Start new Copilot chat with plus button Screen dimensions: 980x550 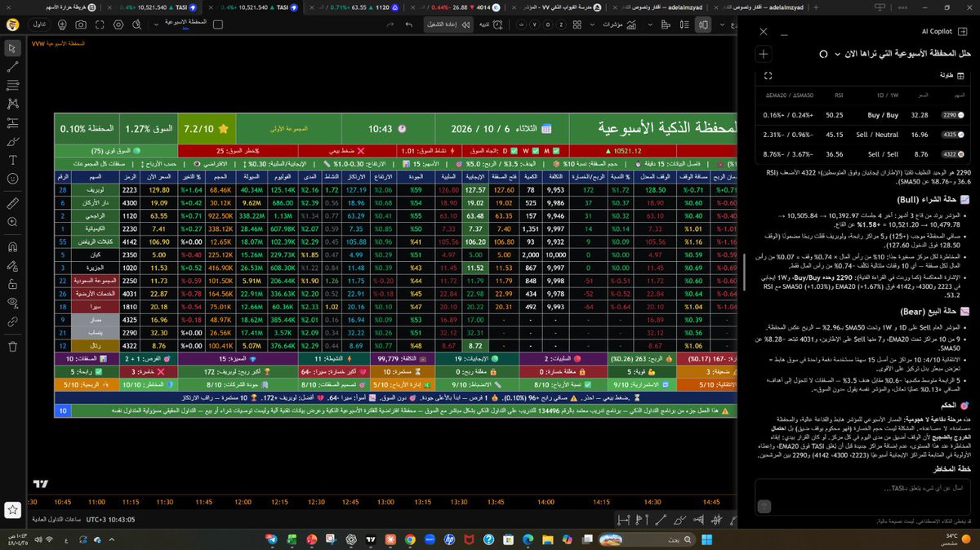(764, 54)
